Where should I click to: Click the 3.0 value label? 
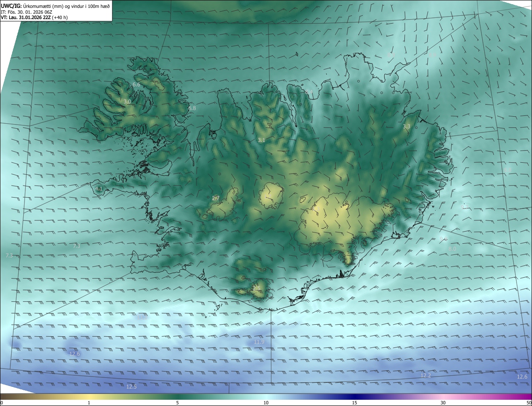[x=127, y=101]
